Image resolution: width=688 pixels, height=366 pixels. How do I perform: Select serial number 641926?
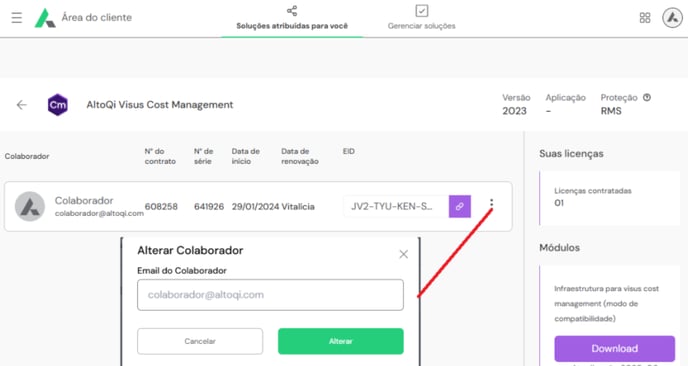[x=209, y=207]
